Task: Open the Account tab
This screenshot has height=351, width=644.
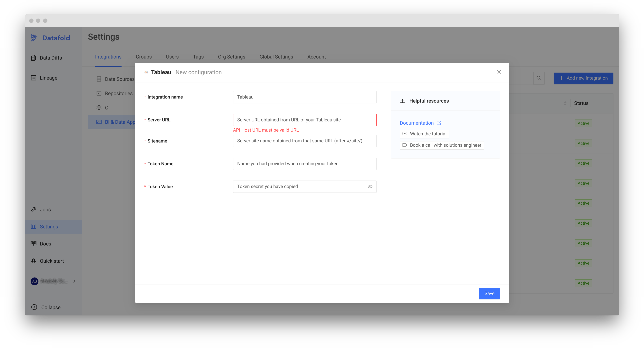Action: click(x=317, y=57)
